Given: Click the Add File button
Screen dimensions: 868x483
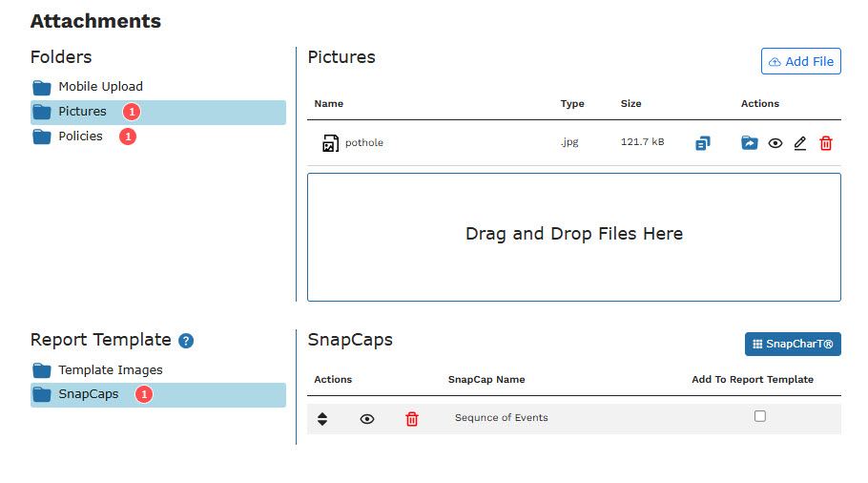Looking at the screenshot, I should tap(800, 61).
